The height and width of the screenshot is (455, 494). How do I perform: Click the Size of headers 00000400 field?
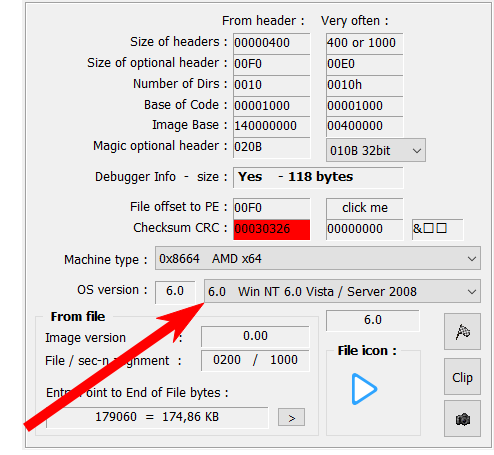pos(272,43)
